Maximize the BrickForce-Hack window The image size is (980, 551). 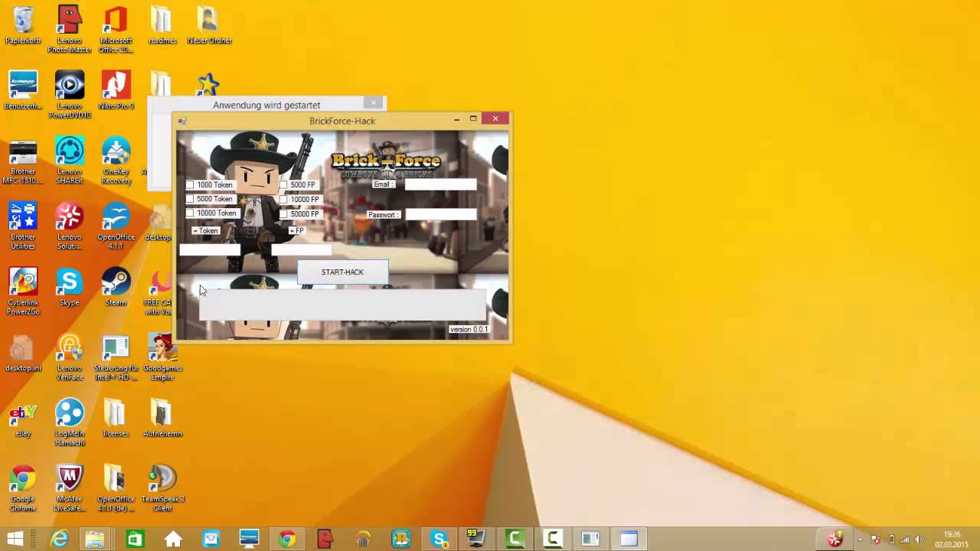(473, 119)
